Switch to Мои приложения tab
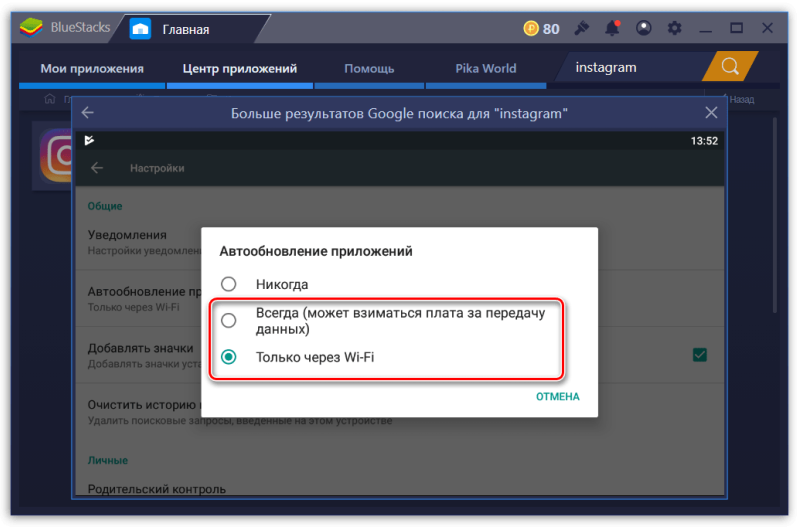 [92, 68]
